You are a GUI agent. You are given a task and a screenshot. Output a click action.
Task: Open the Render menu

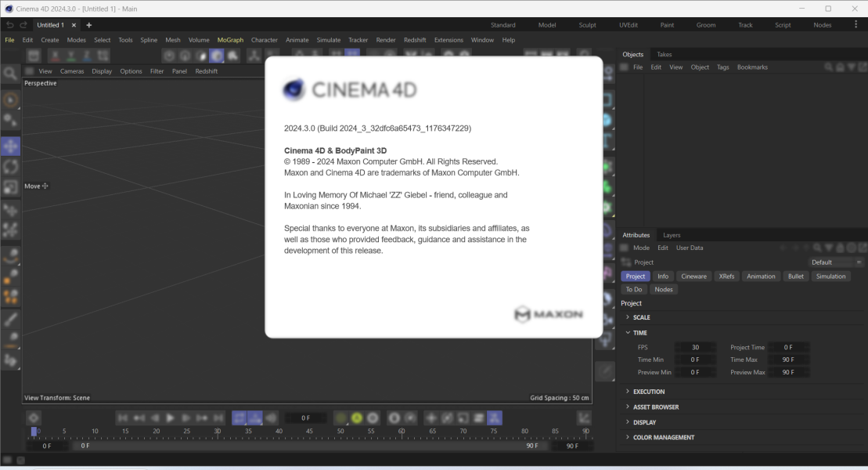pos(386,40)
